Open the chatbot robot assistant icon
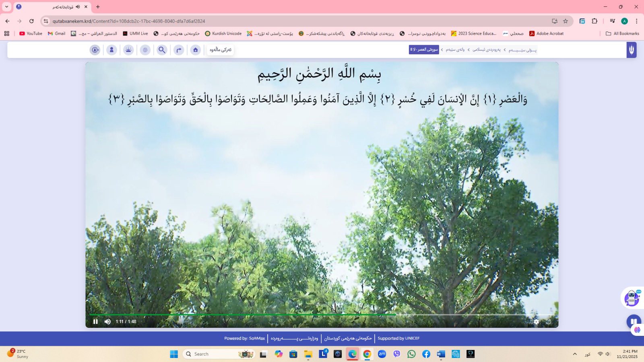 pyautogui.click(x=632, y=298)
